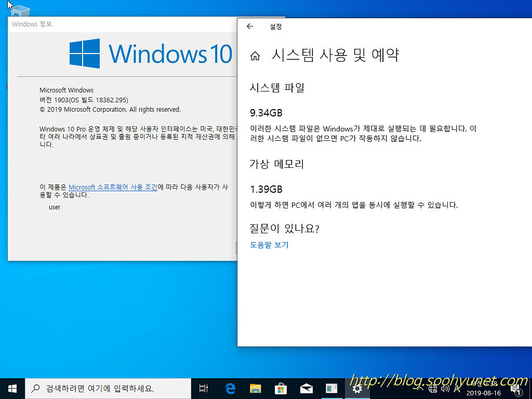
Task: Show hidden system tray icons
Action: (x=420, y=389)
